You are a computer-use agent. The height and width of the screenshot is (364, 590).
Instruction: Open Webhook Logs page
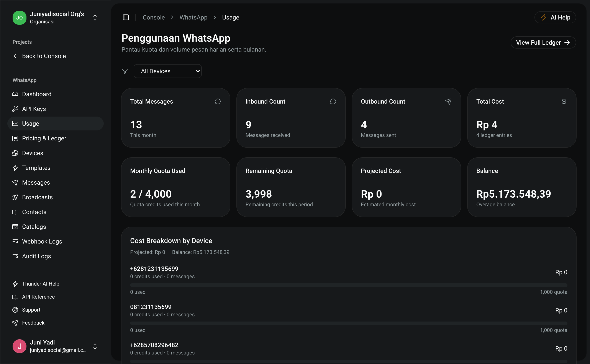tap(56, 241)
